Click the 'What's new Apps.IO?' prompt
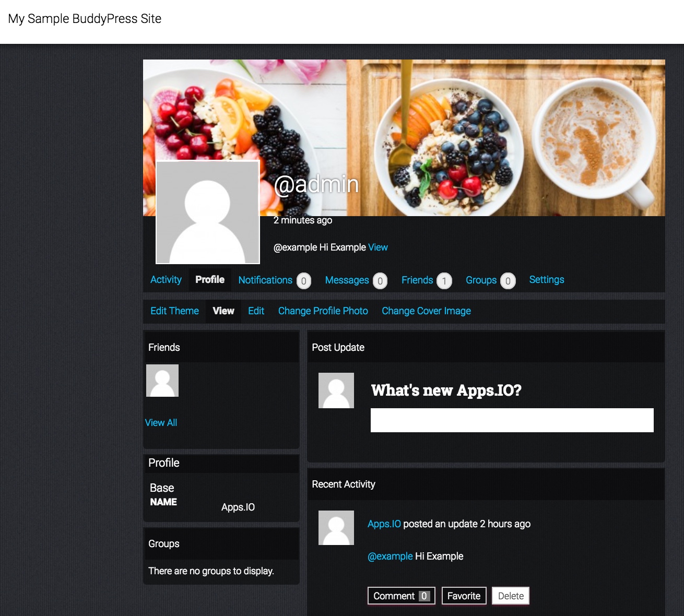Screen dimensions: 684x616 446,390
